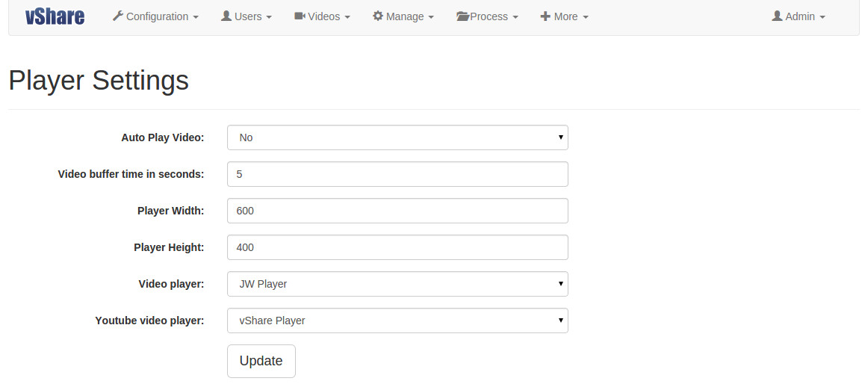The width and height of the screenshot is (868, 390).
Task: Open the Video player dropdown
Action: (397, 284)
